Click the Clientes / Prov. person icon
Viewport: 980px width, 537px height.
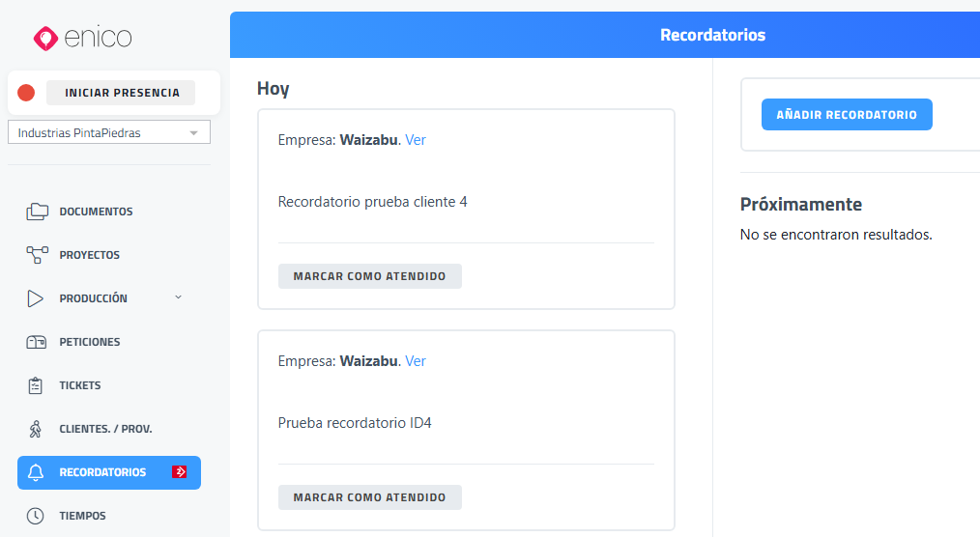pos(37,429)
